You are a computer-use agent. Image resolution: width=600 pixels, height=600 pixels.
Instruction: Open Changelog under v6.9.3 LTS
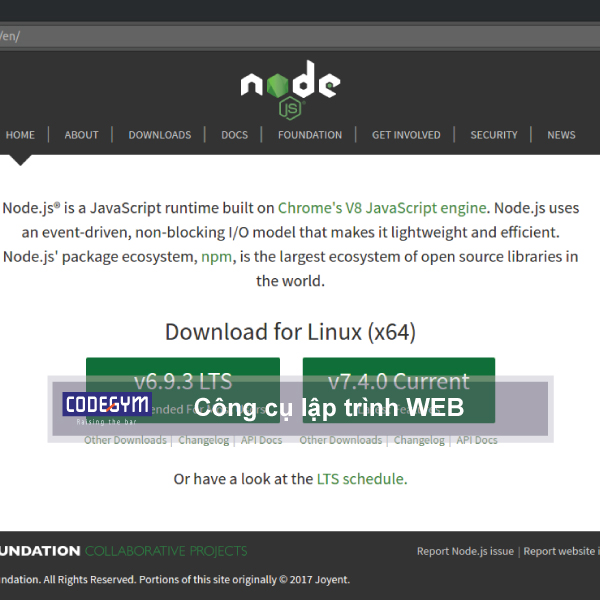click(x=204, y=440)
